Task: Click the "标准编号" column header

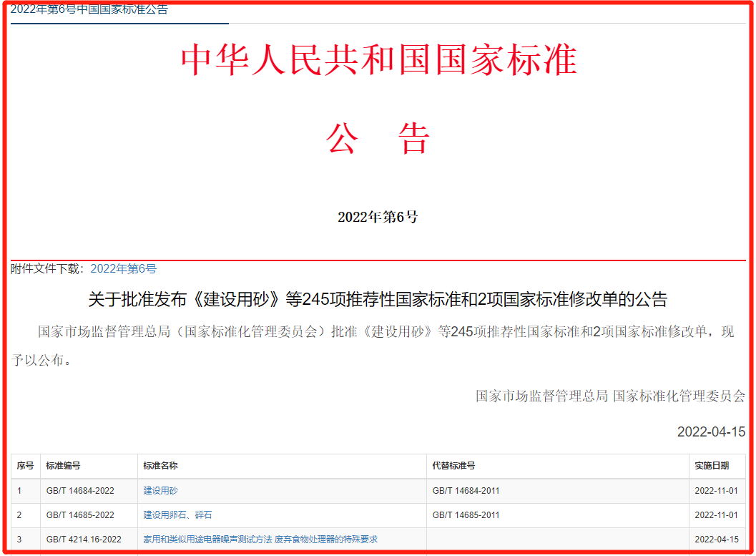Action: pyautogui.click(x=64, y=465)
